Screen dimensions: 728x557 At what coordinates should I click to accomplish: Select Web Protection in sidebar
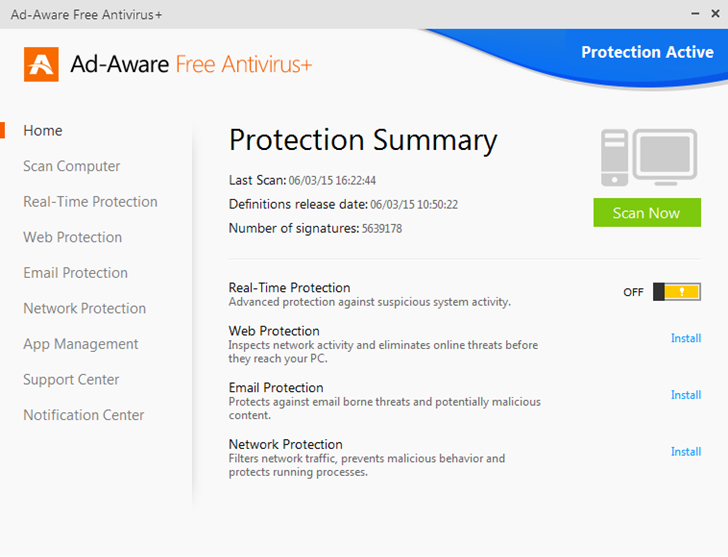click(x=73, y=237)
